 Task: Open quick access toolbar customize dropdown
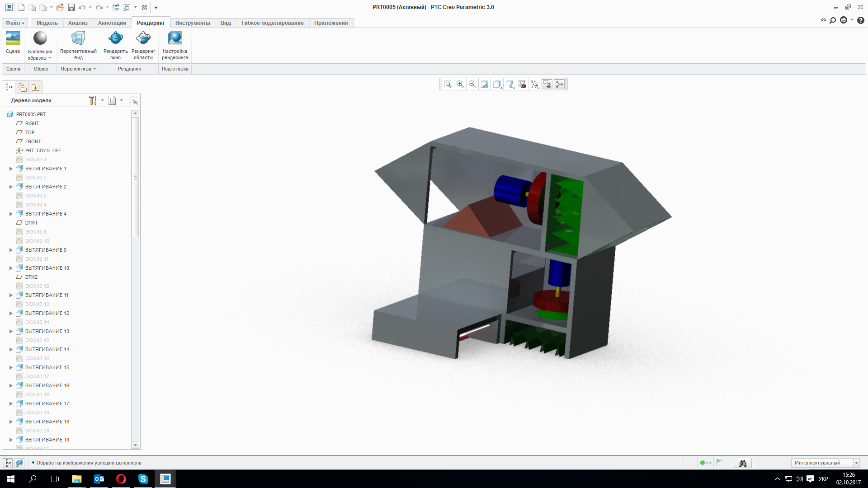point(156,7)
